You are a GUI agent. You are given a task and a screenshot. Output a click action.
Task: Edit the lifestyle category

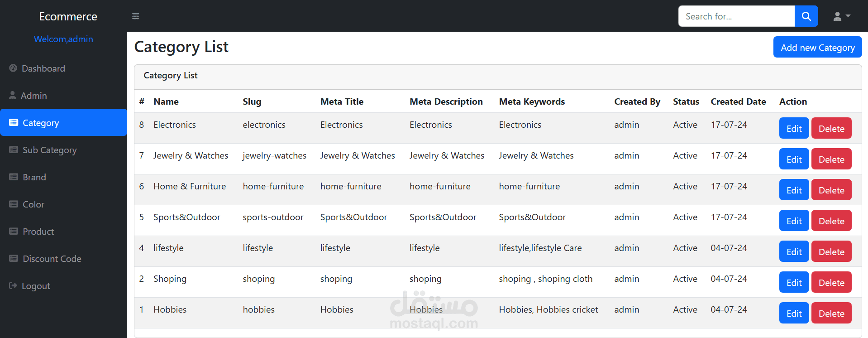[794, 252]
